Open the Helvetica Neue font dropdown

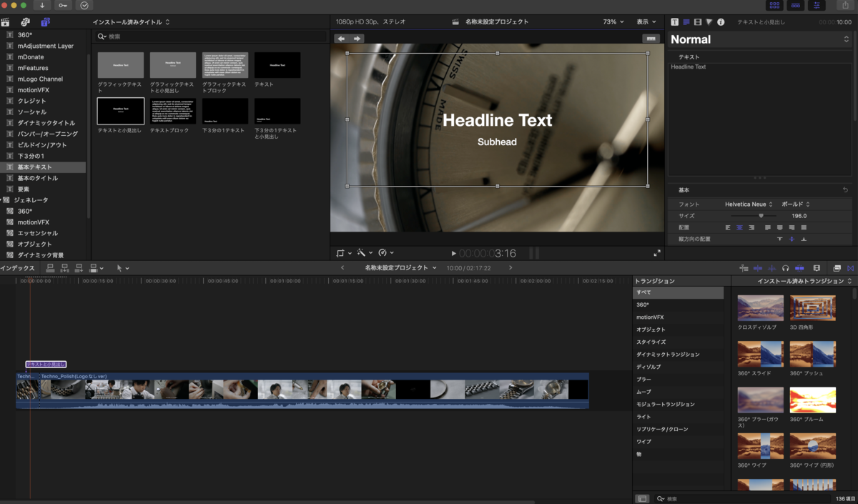(x=749, y=204)
